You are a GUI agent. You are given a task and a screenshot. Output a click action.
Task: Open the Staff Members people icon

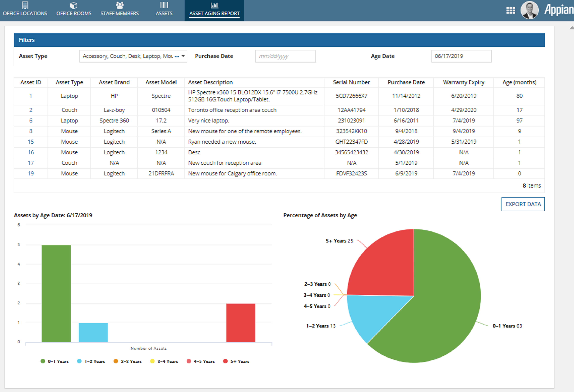[120, 5]
